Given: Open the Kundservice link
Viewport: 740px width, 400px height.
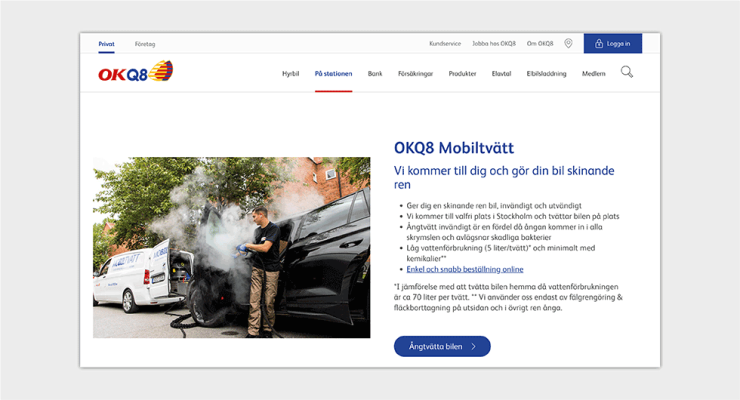Looking at the screenshot, I should (x=445, y=43).
